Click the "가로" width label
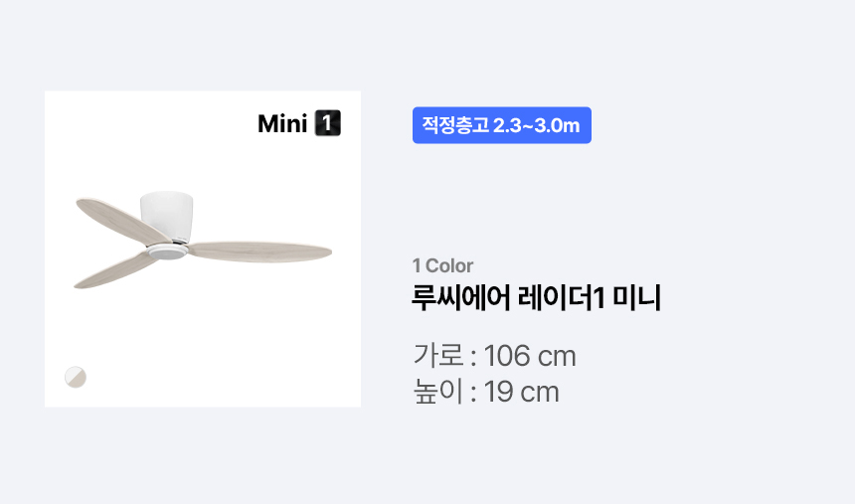The height and width of the screenshot is (504, 855). pos(438,356)
